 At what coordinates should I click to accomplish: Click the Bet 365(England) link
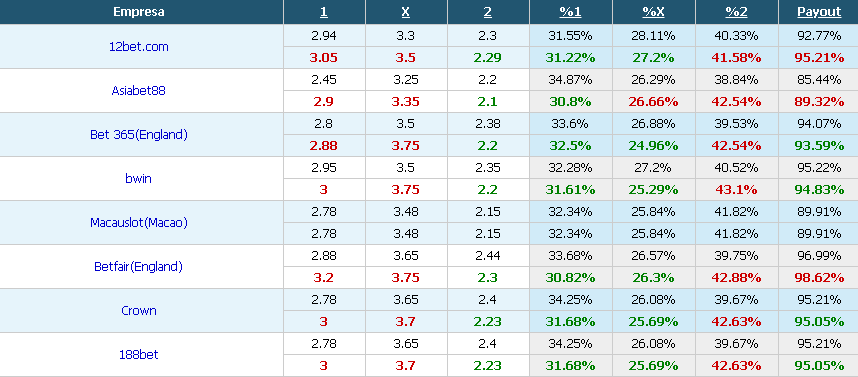click(138, 135)
